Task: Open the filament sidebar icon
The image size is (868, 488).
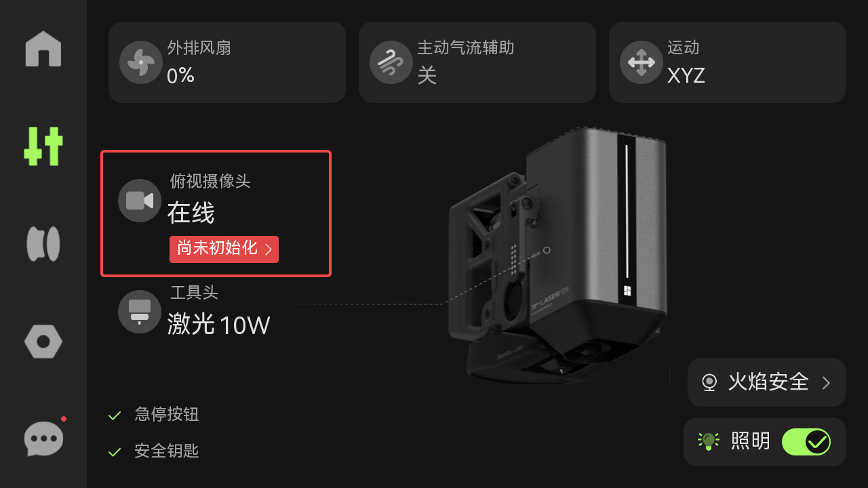Action: [x=43, y=244]
